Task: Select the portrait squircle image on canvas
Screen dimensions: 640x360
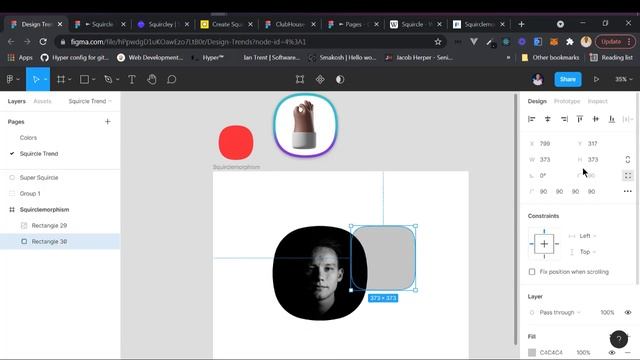Action: pyautogui.click(x=319, y=273)
